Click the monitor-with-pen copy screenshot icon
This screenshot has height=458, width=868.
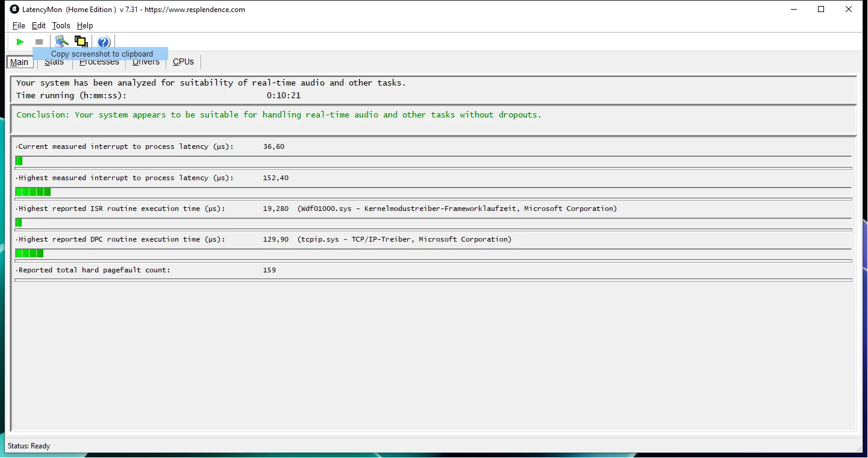coord(61,42)
